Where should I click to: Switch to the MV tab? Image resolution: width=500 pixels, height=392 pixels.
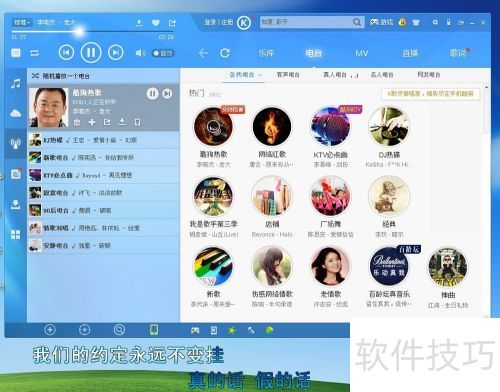click(x=362, y=53)
